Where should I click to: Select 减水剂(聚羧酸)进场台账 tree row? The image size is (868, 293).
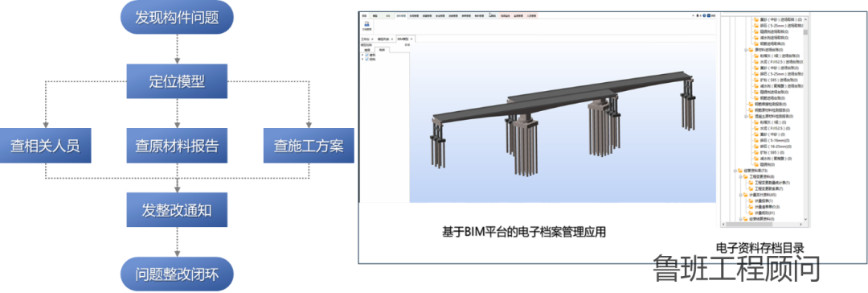(778, 85)
